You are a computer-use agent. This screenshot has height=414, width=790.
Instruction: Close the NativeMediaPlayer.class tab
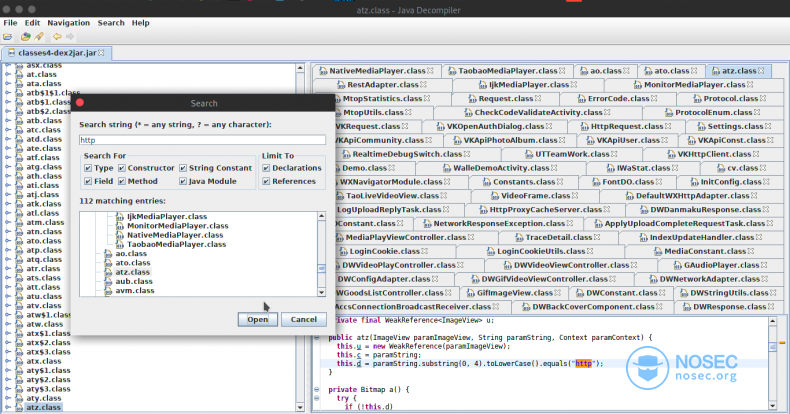430,71
